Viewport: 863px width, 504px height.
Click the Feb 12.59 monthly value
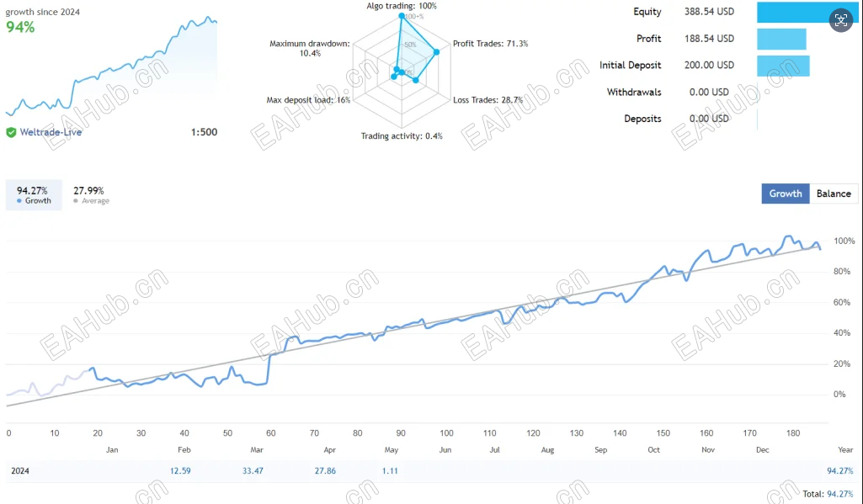point(180,471)
